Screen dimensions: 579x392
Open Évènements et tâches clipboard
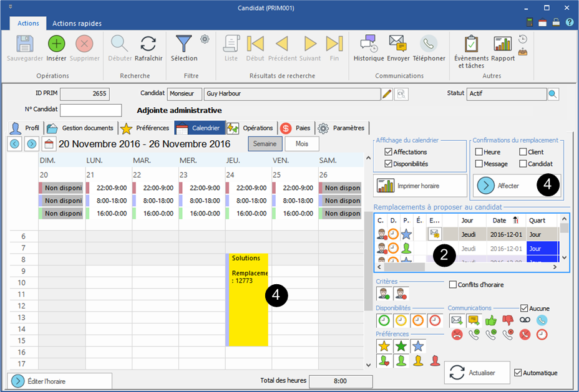[x=471, y=44]
